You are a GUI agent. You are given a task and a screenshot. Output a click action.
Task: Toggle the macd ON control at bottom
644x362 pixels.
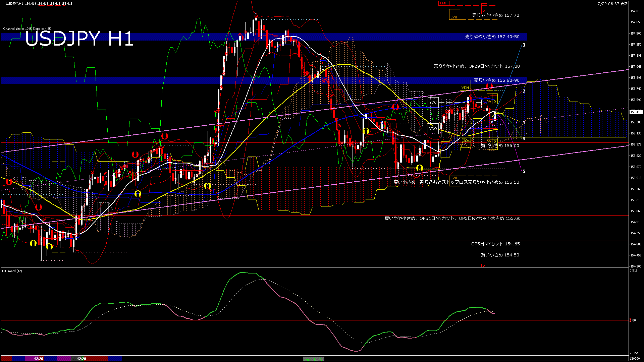coord(313,359)
